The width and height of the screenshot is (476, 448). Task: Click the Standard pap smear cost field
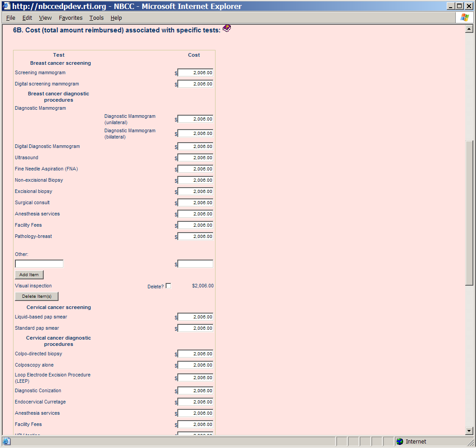[x=195, y=328]
